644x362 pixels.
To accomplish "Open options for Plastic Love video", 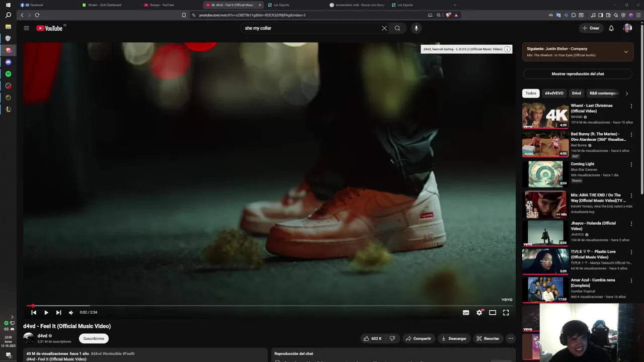I will [631, 252].
